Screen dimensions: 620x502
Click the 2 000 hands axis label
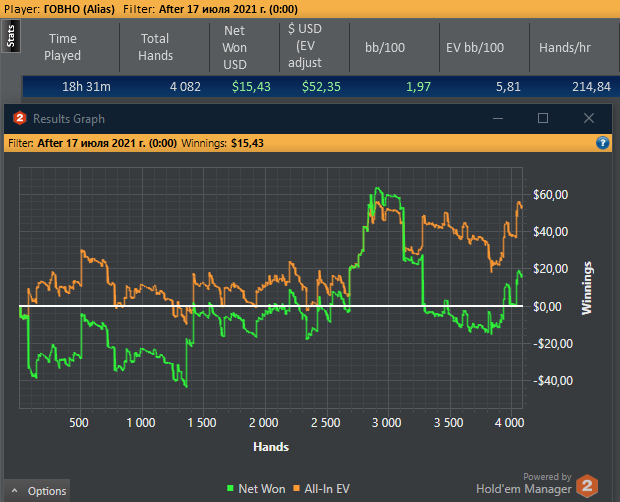264,423
